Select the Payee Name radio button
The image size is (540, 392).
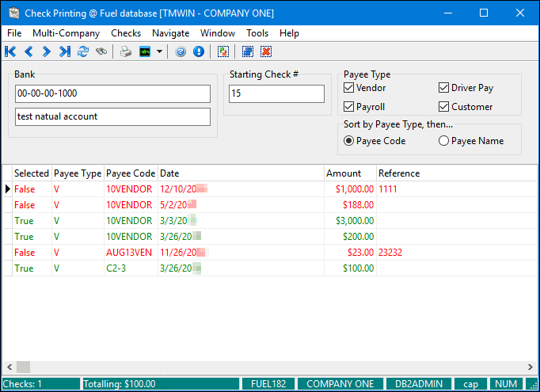[x=443, y=141]
